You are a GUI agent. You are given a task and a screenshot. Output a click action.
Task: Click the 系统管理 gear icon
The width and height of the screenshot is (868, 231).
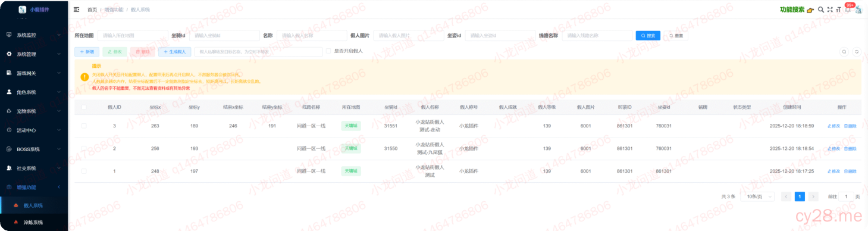9,54
